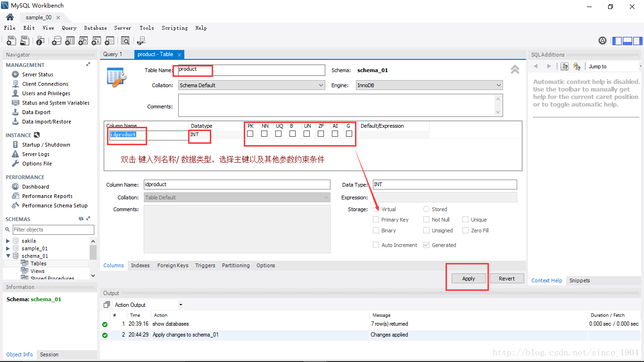Open Dashboard under Performance
Screen dimensions: 644x362
pos(35,187)
